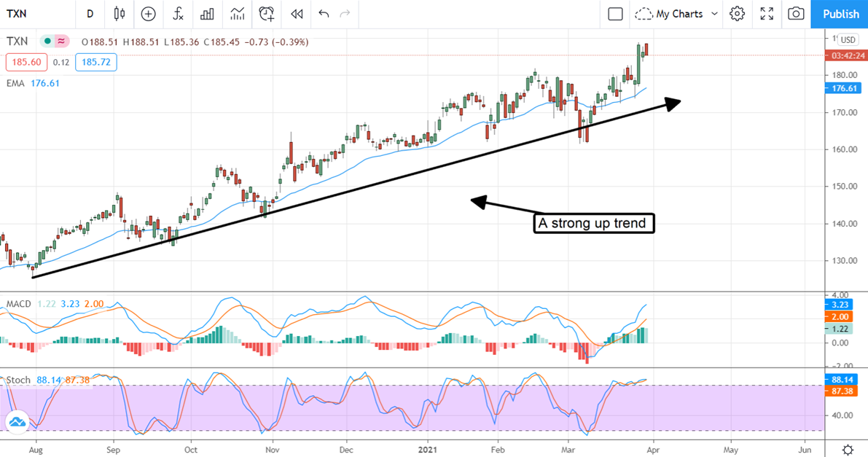
Task: Enter fullscreen mode
Action: pyautogui.click(x=767, y=14)
